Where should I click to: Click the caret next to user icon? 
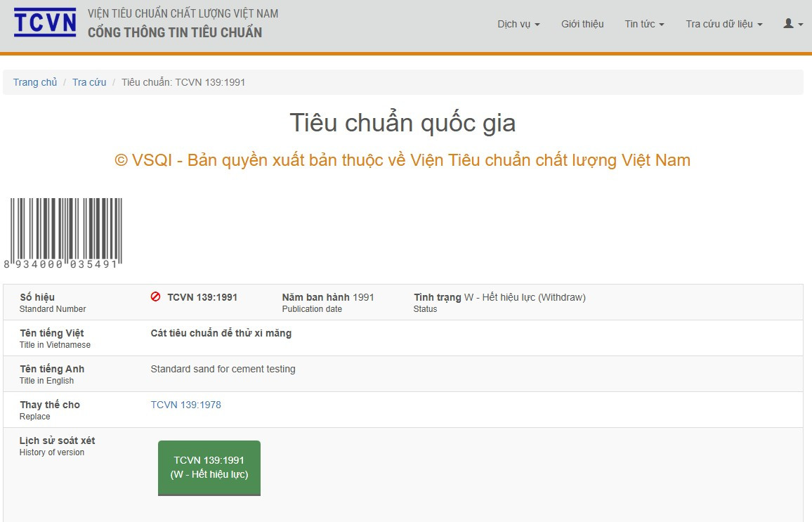pyautogui.click(x=801, y=25)
